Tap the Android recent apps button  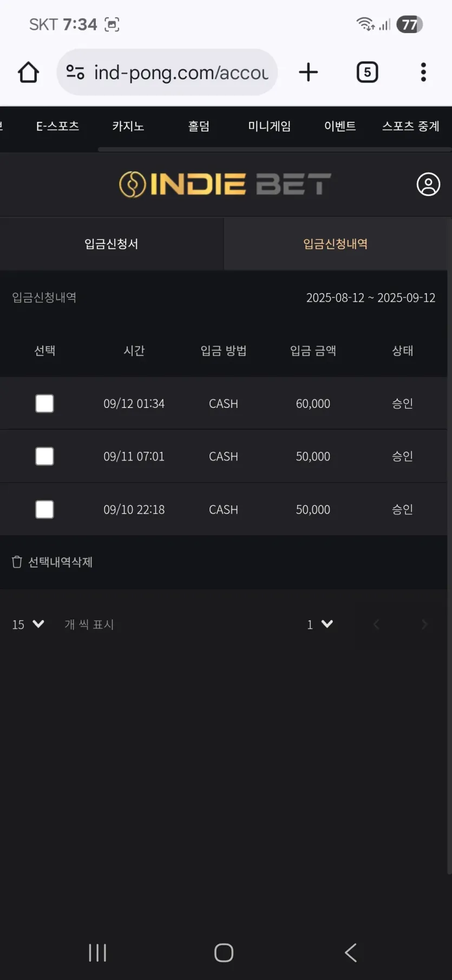(x=97, y=952)
